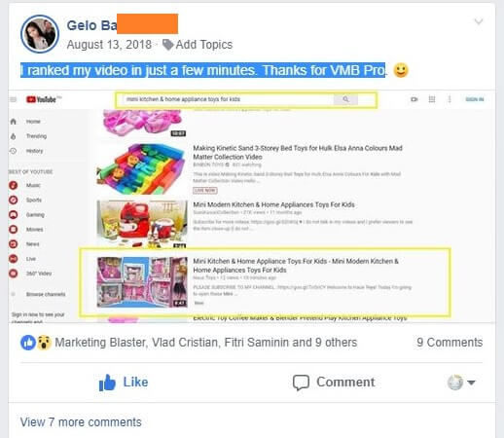Click the YouTube logo in screenshot
The width and height of the screenshot is (504, 438).
click(43, 99)
